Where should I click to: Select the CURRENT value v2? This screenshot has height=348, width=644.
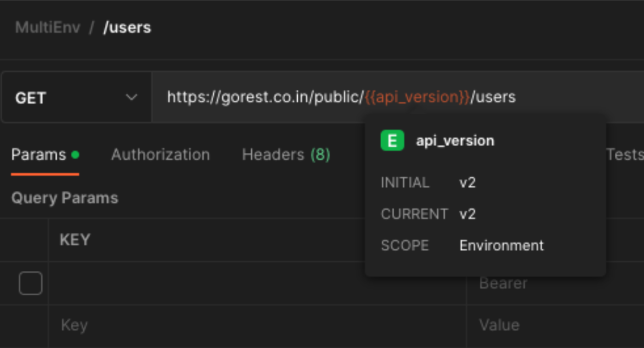pos(467,214)
